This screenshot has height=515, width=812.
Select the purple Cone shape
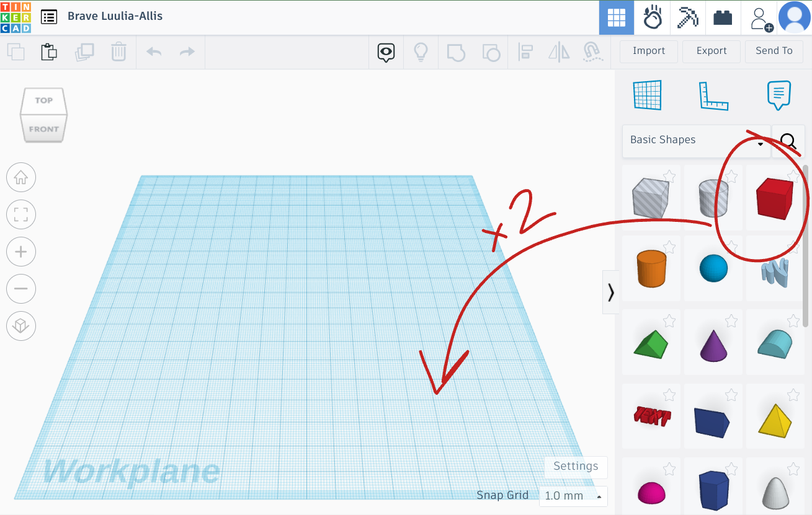713,342
